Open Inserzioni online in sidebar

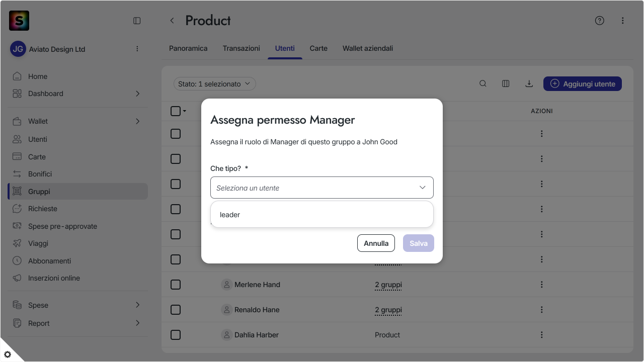click(x=78, y=278)
